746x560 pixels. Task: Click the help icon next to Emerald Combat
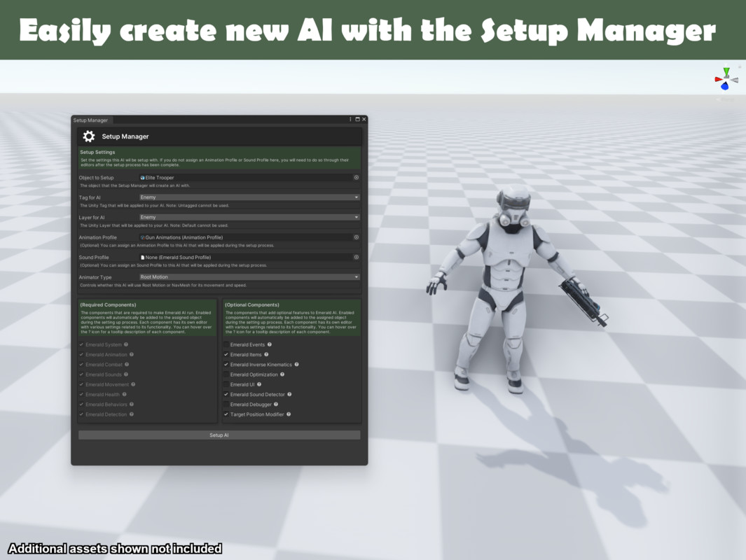point(127,365)
